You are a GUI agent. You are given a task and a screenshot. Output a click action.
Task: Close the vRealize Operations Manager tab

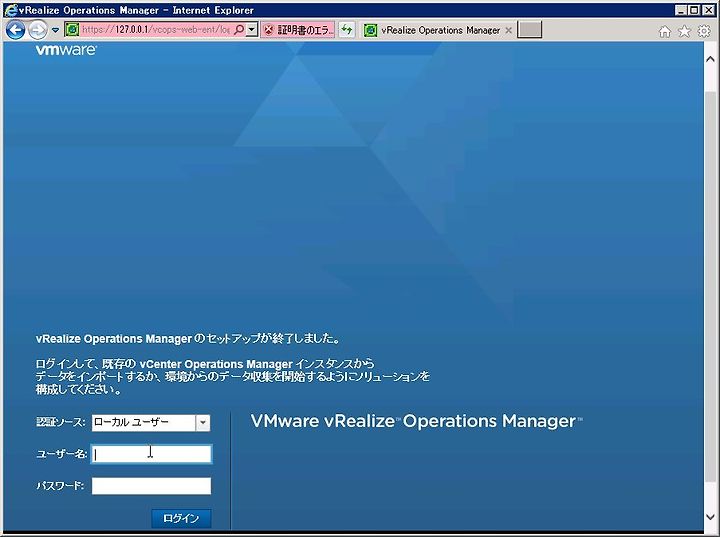(508, 30)
